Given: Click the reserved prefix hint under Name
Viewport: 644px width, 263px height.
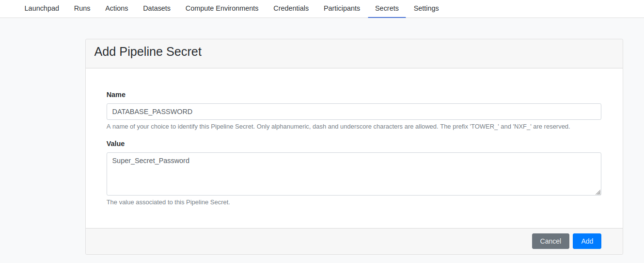Looking at the screenshot, I should [504, 127].
